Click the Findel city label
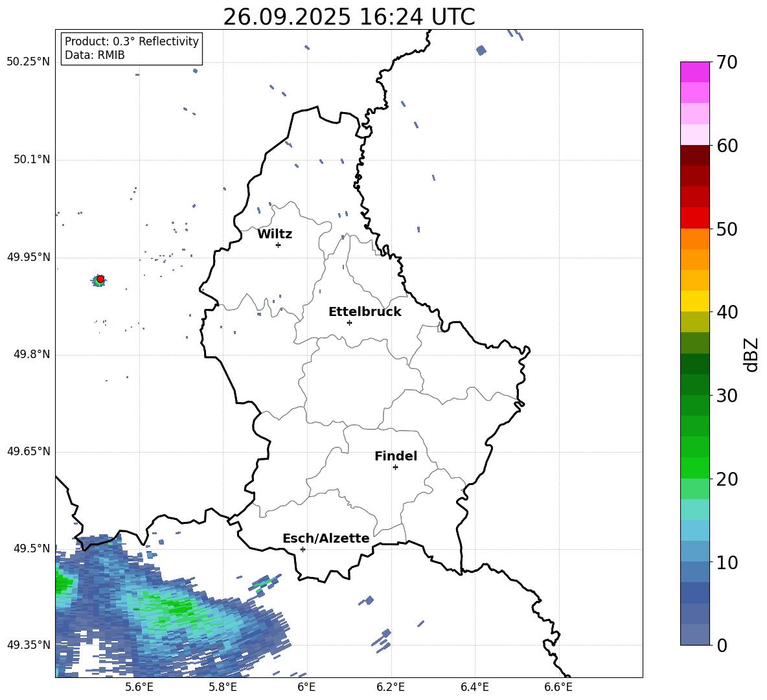The width and height of the screenshot is (767, 700). point(396,456)
